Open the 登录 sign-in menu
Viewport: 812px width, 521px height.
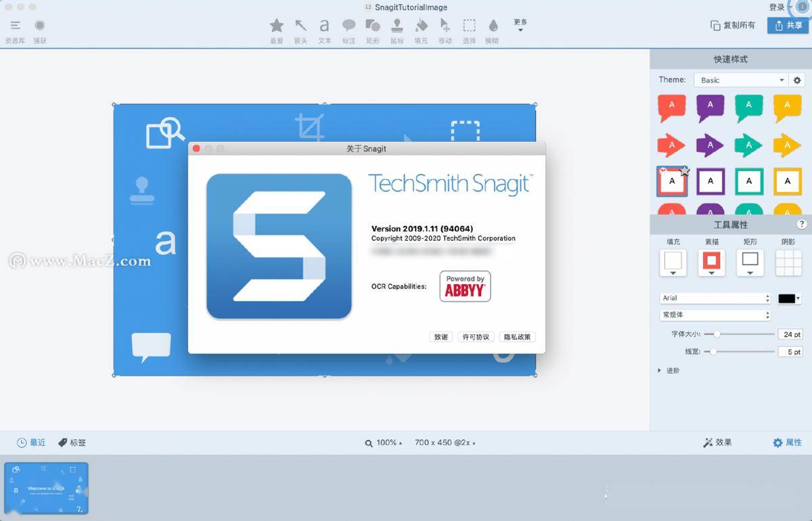pos(779,7)
